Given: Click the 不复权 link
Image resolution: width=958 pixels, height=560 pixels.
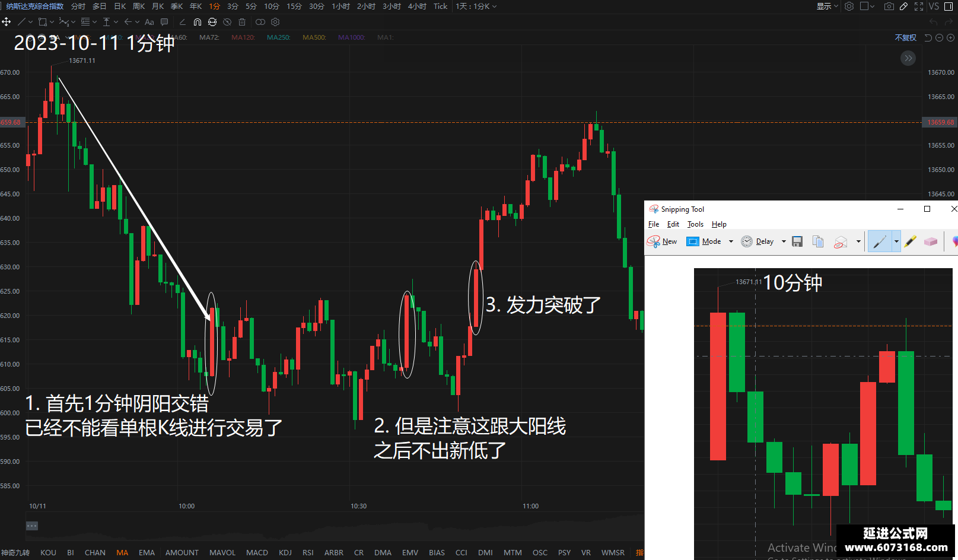Looking at the screenshot, I should (905, 37).
